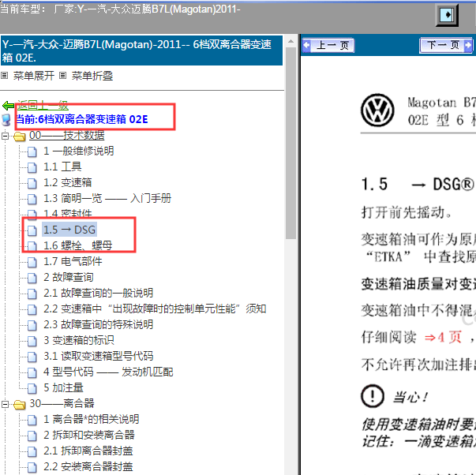Image resolution: width=476 pixels, height=475 pixels.
Task: Click folder icon of 30——离合器
Action: [x=20, y=405]
